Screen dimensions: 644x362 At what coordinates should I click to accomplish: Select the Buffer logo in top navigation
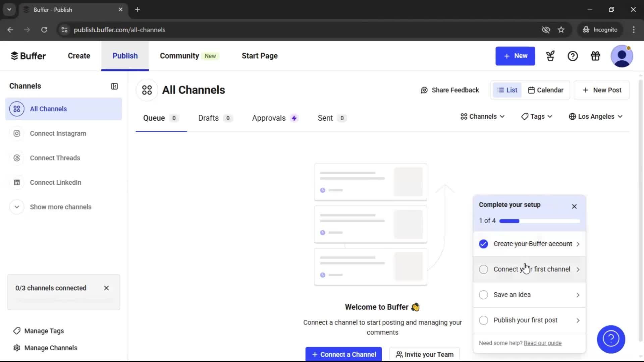tap(28, 56)
